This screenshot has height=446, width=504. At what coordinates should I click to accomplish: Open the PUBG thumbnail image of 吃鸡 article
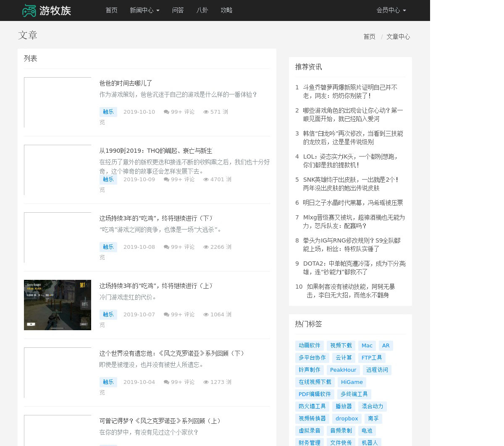[58, 305]
